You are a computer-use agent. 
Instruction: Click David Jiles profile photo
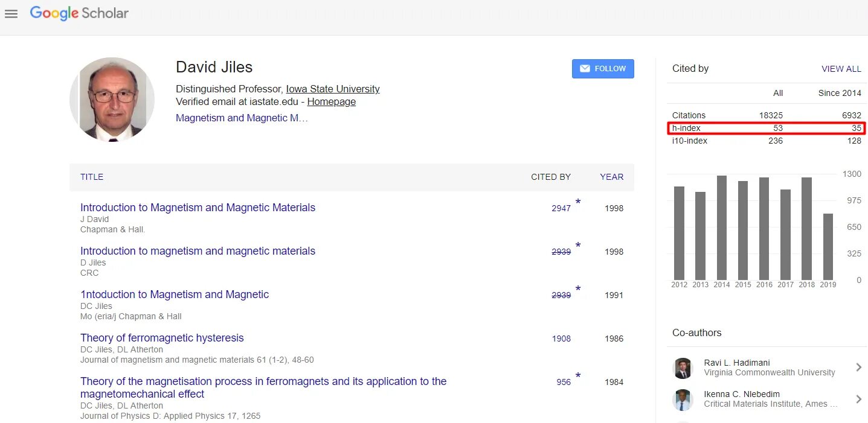point(112,100)
